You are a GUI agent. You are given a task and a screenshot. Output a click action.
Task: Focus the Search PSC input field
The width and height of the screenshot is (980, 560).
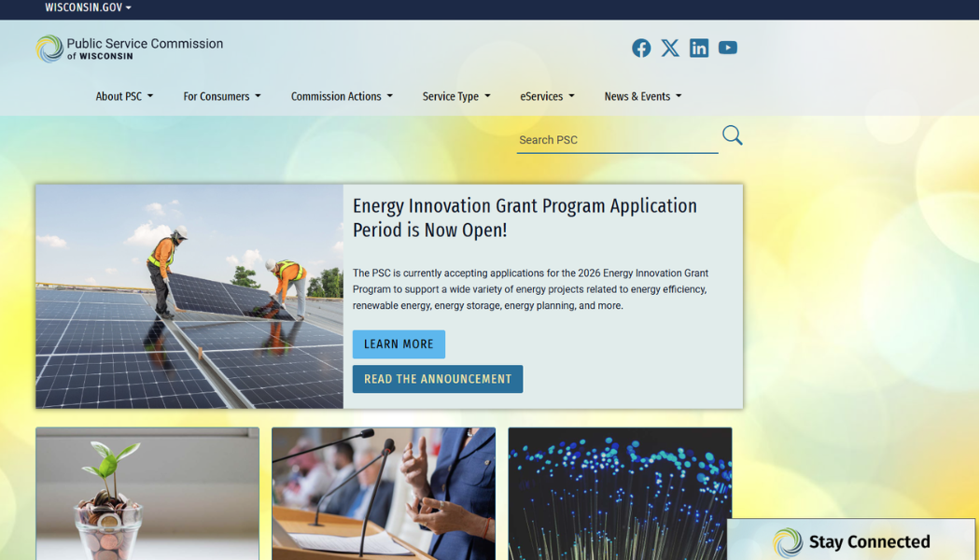618,140
